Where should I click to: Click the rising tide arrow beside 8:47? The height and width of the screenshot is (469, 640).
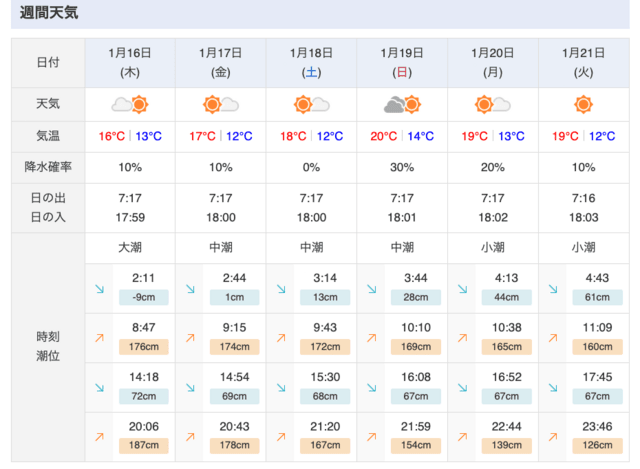(x=100, y=338)
